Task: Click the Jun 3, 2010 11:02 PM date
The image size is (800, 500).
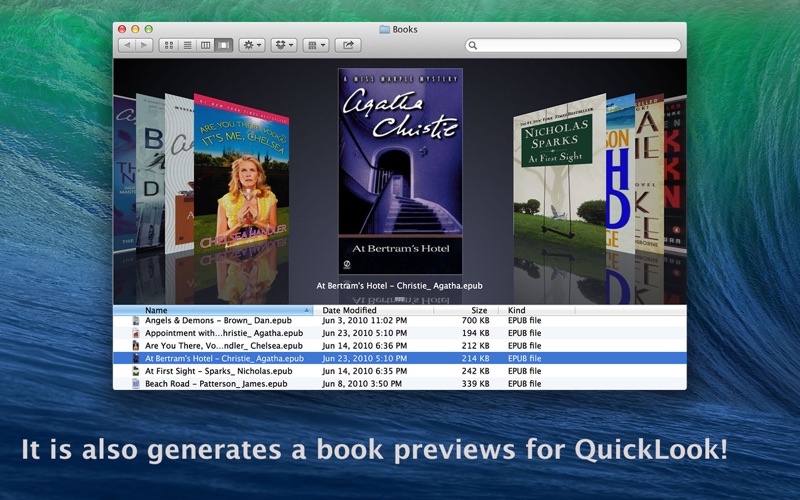Action: coord(365,320)
